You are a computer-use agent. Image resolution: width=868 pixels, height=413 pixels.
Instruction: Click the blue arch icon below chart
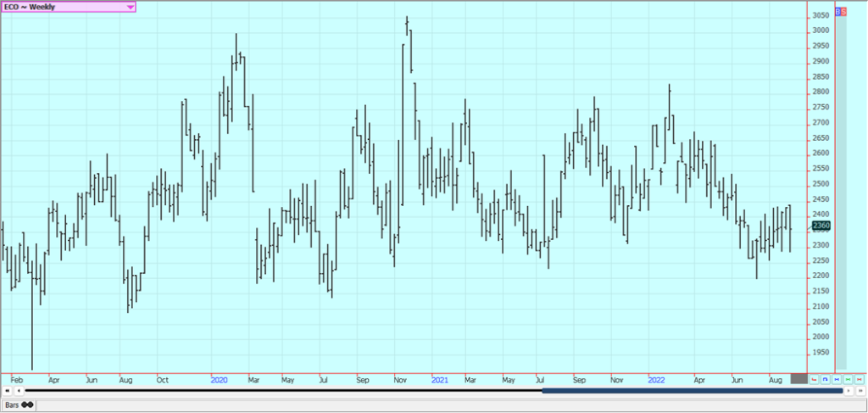coord(826,379)
